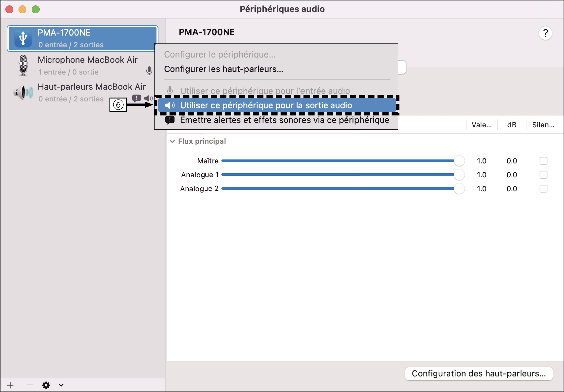Select the Haut-parleurs MacBook Air device
Screen dimensions: 564x392
92,87
